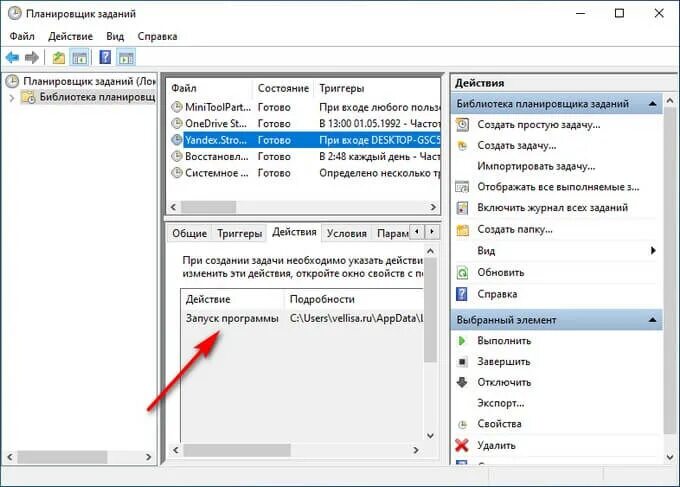Click the clock icon of Восстановл task
This screenshot has width=680, height=487.
177,156
